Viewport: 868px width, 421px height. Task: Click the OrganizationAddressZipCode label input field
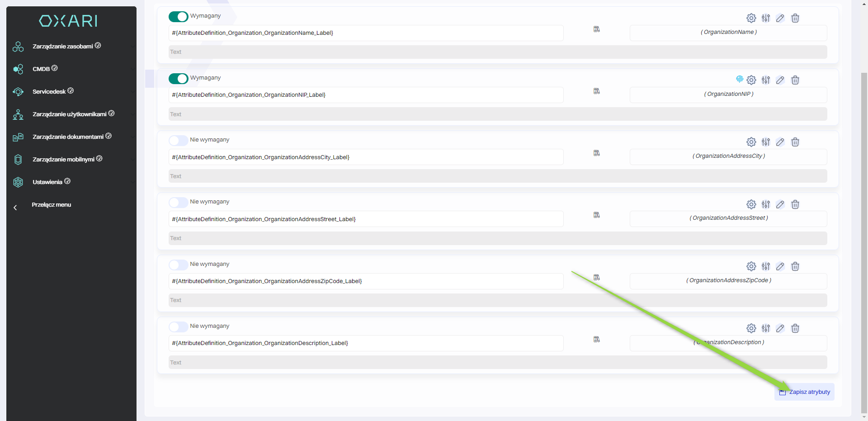[366, 281]
